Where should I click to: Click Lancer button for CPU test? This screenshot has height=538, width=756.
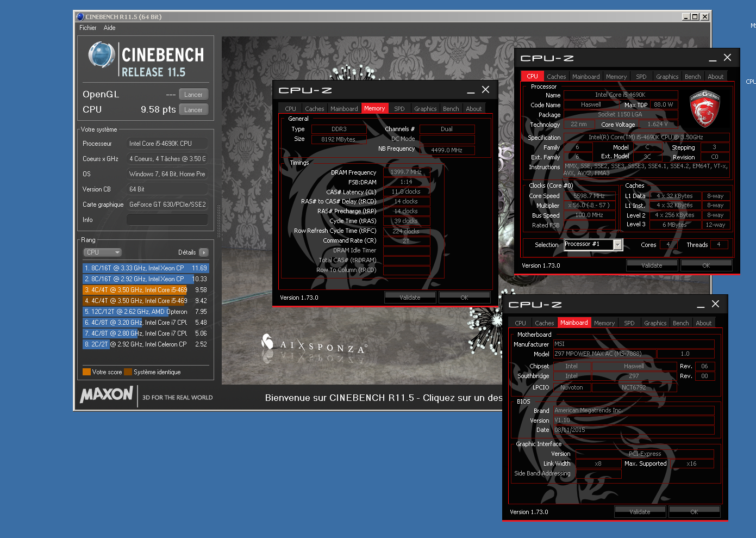(x=193, y=110)
